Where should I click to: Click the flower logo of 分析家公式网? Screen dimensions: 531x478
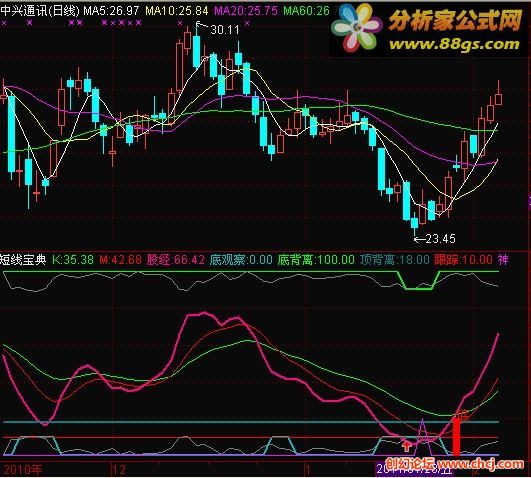coord(356,28)
